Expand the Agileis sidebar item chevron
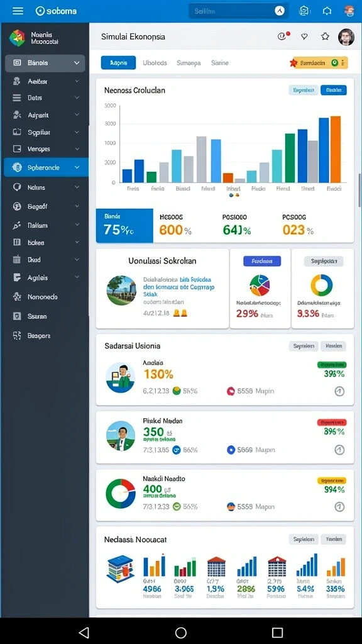Screen dimensions: 362x644 (x=77, y=277)
